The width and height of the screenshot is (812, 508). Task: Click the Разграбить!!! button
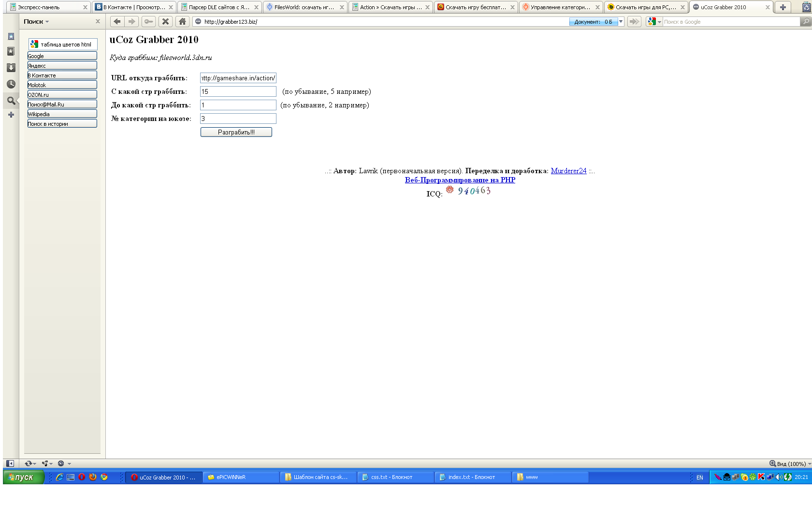pos(236,132)
